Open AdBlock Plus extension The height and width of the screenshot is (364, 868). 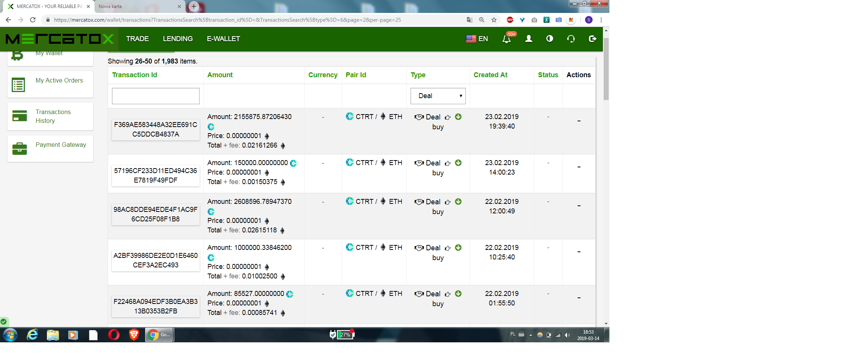click(510, 20)
